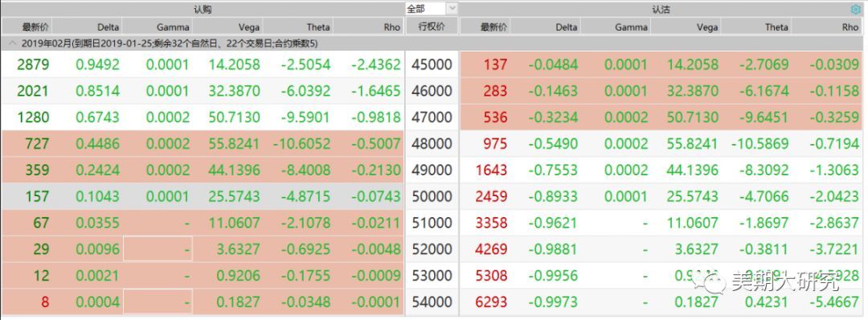Screen dimensions: 868x320
Task: Select call option priced 727 at 48000
Action: [37, 144]
